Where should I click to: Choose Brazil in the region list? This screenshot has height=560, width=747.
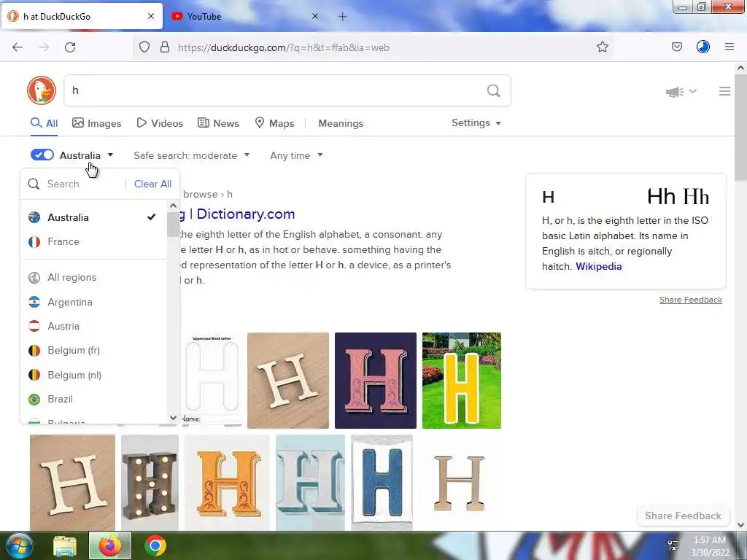click(x=93, y=399)
